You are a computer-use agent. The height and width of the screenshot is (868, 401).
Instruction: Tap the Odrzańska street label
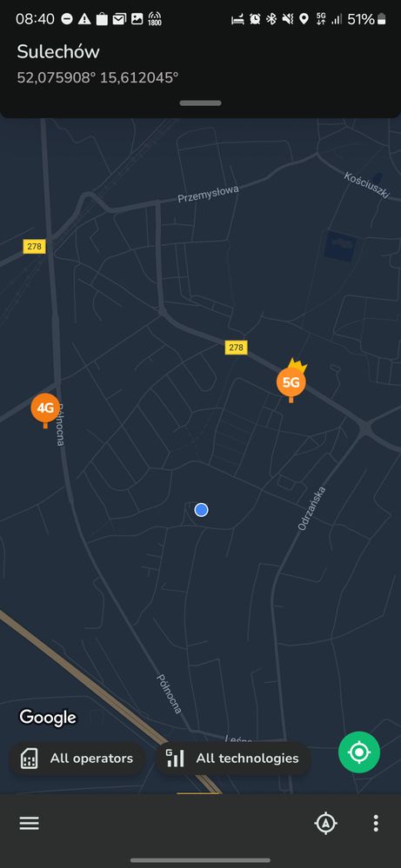311,508
